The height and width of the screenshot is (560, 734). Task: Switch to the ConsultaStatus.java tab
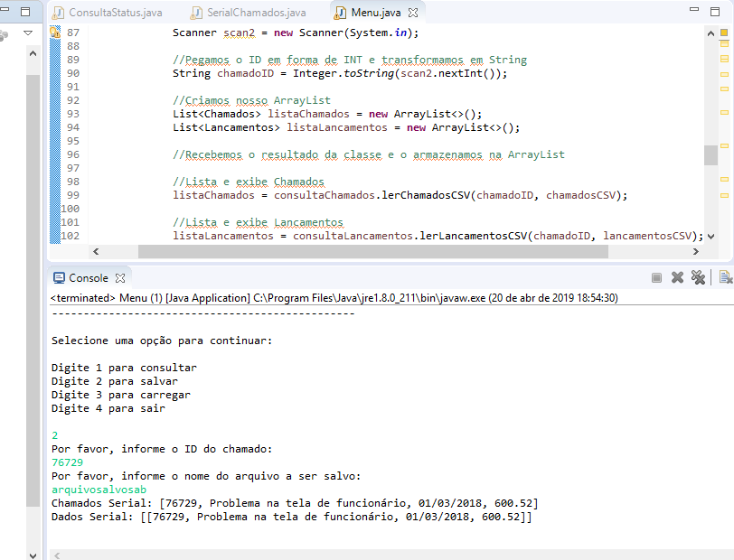coord(108,13)
